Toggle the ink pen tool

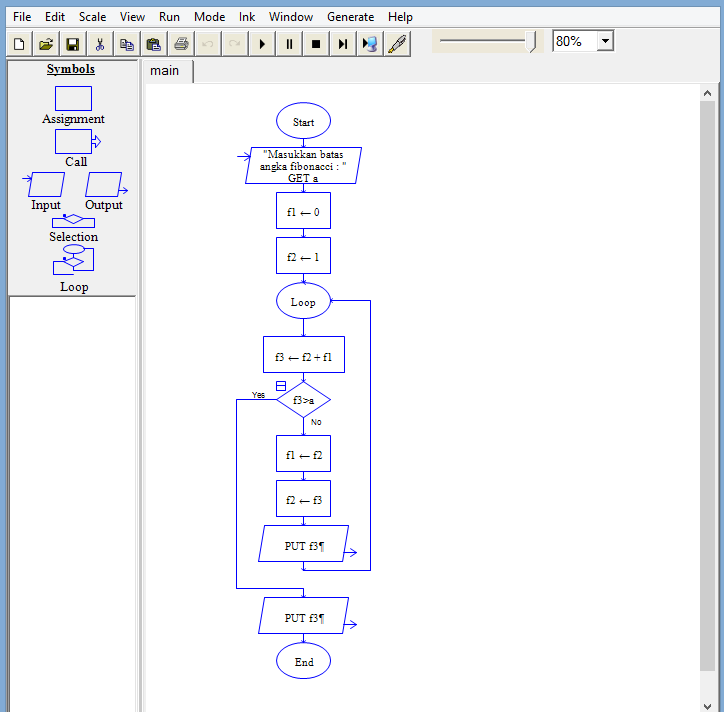click(x=397, y=44)
